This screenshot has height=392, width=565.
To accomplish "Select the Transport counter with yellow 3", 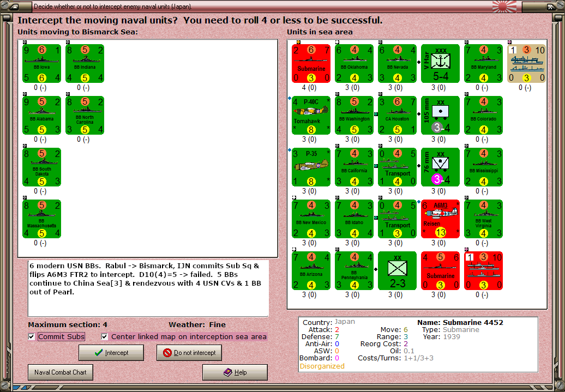I will point(398,219).
